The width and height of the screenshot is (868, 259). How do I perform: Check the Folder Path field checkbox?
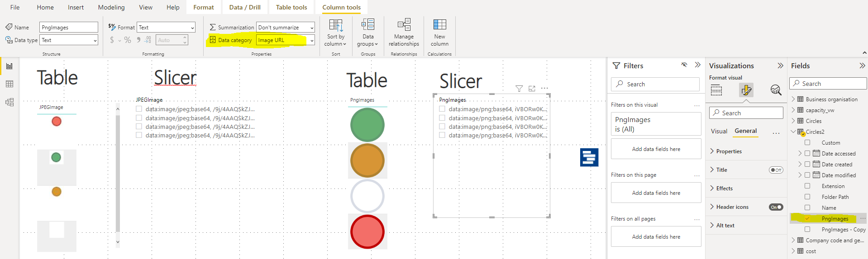(807, 197)
